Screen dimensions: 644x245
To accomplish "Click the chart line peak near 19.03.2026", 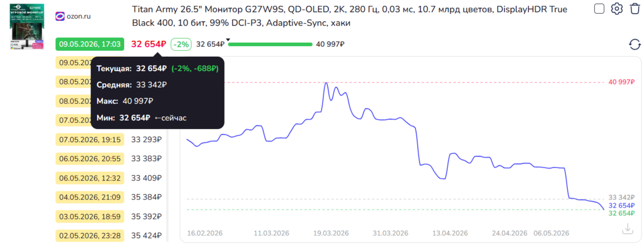I will pyautogui.click(x=326, y=83).
